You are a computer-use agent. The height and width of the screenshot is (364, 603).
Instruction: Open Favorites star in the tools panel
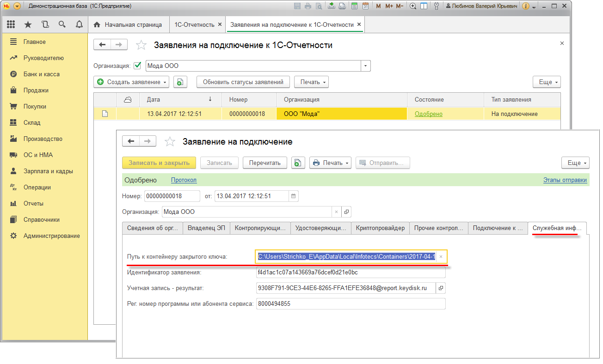point(28,24)
